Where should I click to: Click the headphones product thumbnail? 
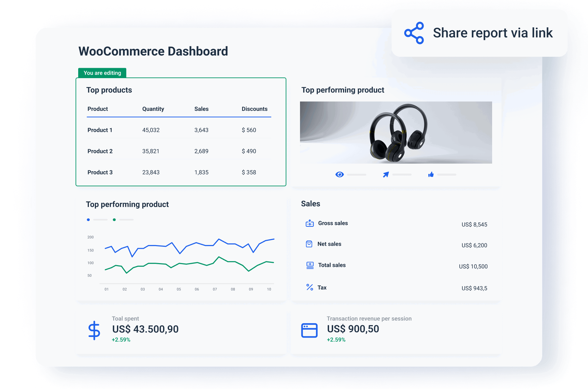point(396,133)
